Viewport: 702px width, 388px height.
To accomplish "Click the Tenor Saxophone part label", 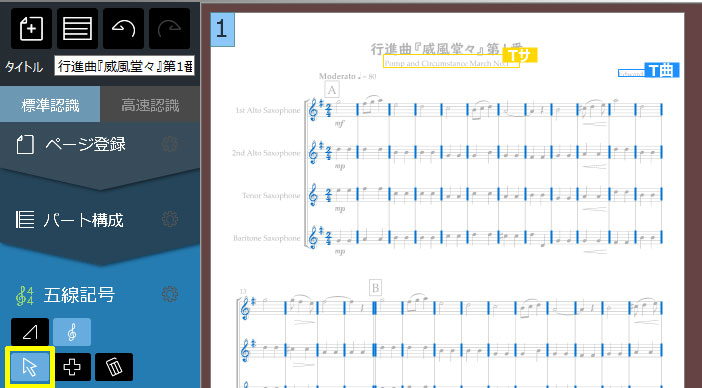I will [271, 196].
